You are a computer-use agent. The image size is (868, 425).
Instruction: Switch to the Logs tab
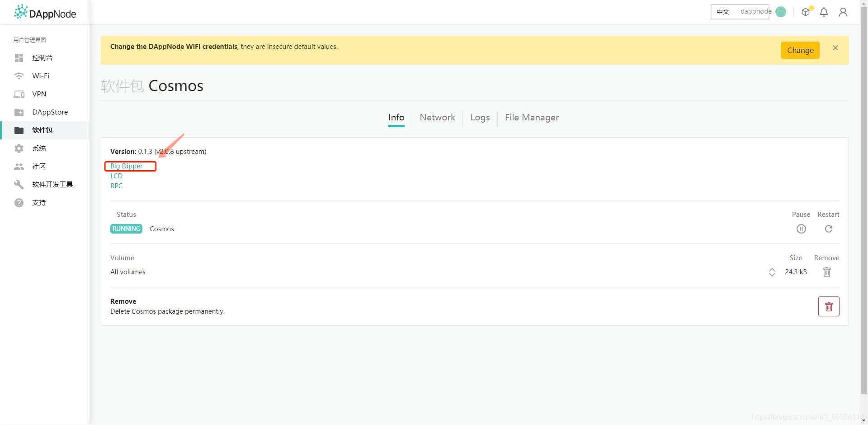click(x=480, y=118)
